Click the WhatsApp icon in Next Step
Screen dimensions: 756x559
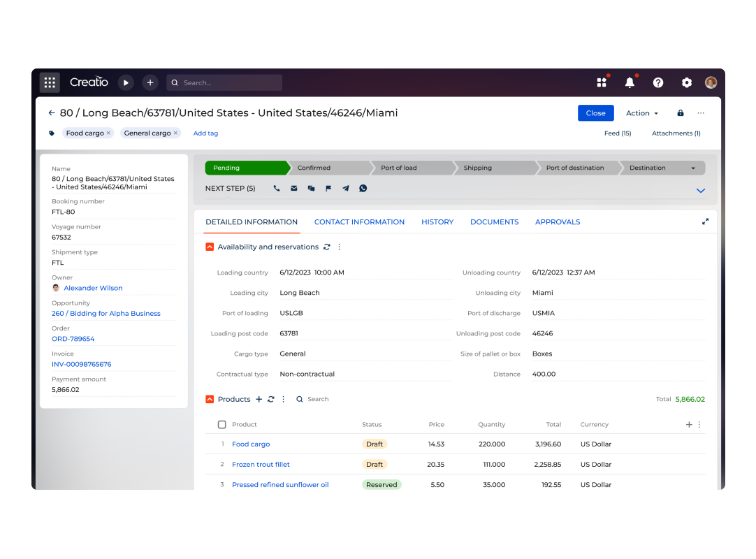pos(363,189)
